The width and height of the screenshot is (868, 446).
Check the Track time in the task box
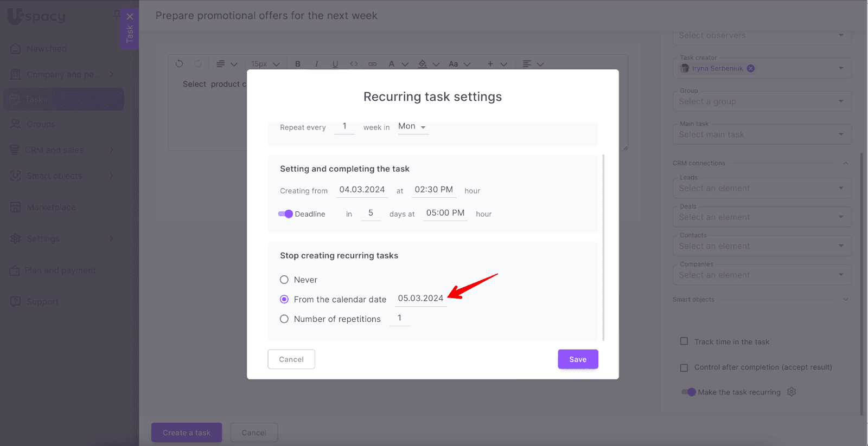point(684,341)
